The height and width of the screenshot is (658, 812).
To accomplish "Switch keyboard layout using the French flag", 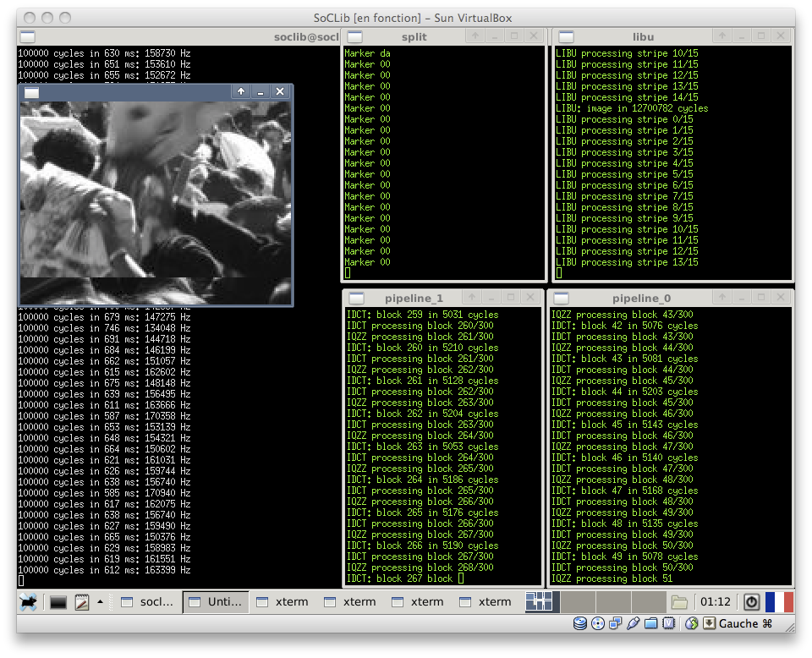I will 779,601.
